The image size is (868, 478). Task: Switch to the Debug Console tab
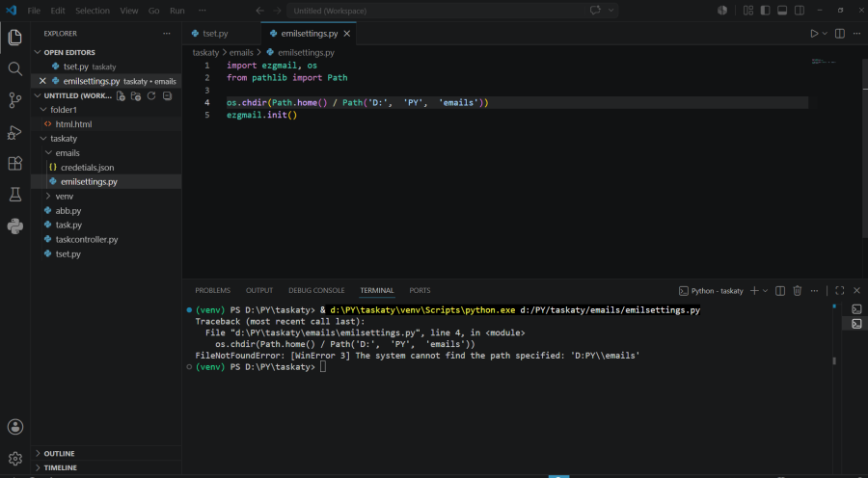(316, 290)
